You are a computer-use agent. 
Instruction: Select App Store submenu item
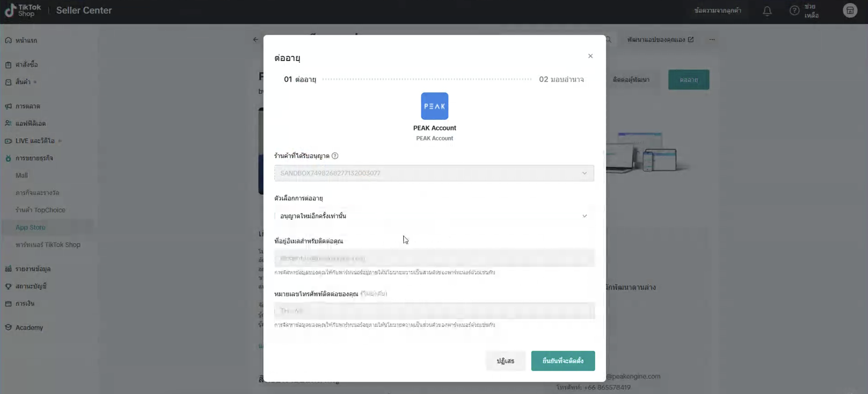point(30,227)
